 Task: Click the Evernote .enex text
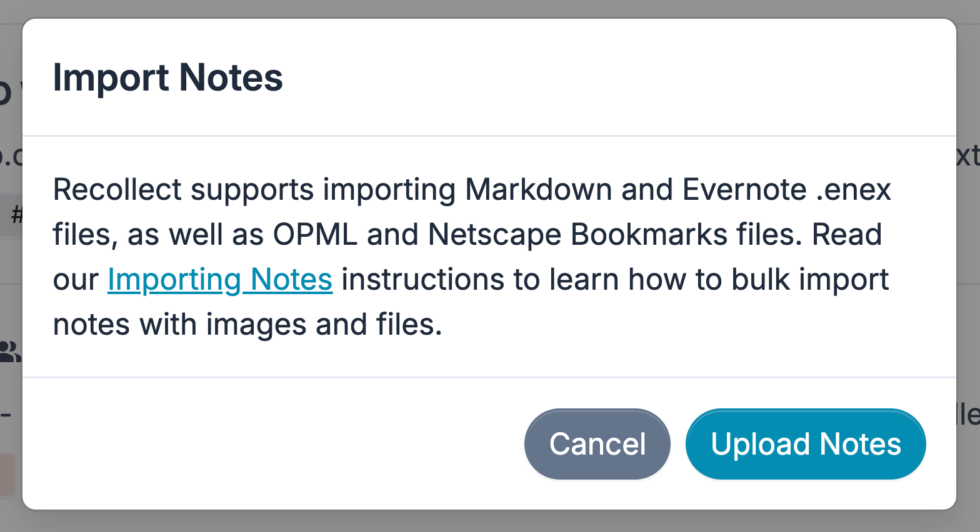786,189
